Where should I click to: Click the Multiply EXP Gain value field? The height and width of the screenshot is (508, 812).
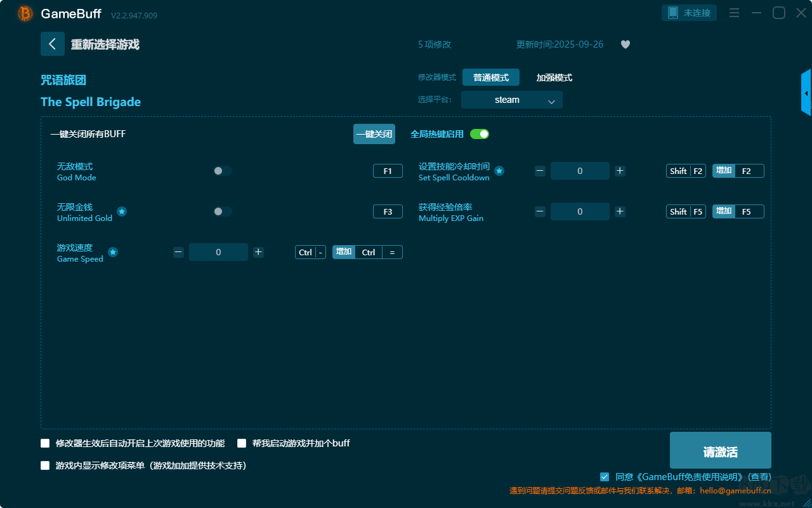[x=580, y=211]
